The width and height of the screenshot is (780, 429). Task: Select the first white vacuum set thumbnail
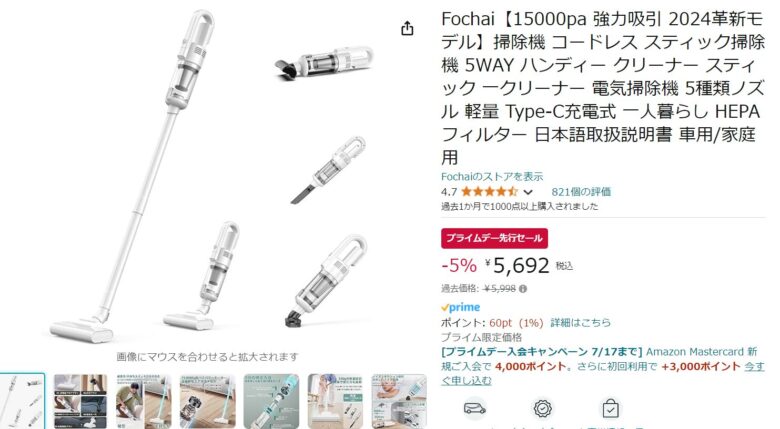click(22, 401)
